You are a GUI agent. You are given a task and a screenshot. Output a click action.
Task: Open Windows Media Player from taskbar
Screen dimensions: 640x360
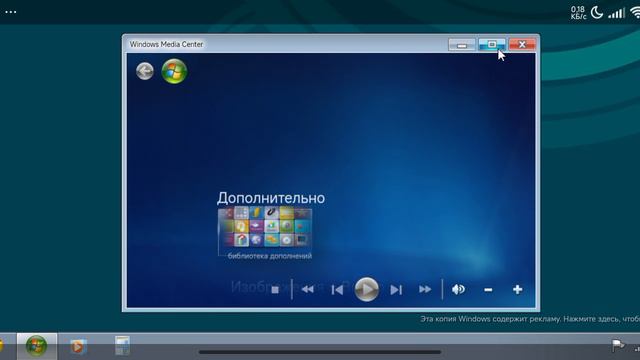(78, 347)
